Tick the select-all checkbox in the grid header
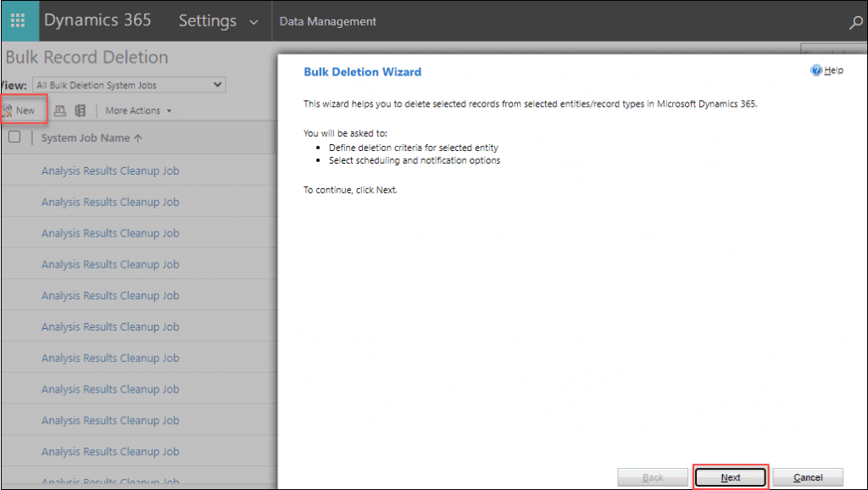 click(x=14, y=136)
